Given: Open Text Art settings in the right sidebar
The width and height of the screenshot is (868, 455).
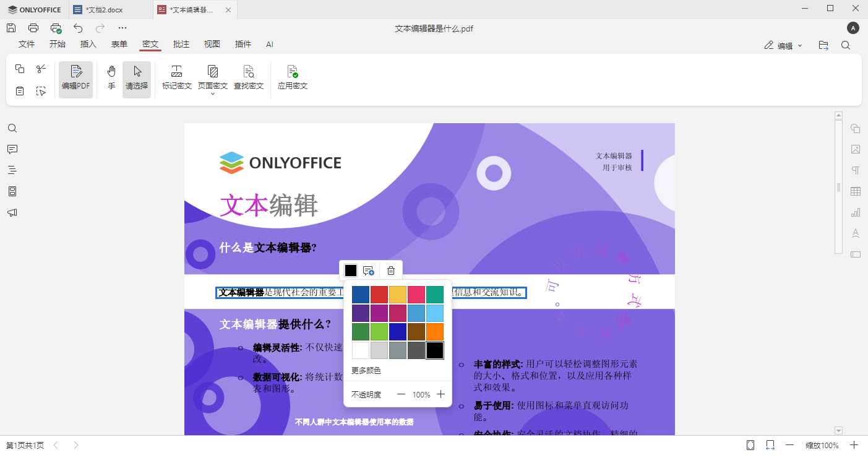Looking at the screenshot, I should pyautogui.click(x=856, y=233).
